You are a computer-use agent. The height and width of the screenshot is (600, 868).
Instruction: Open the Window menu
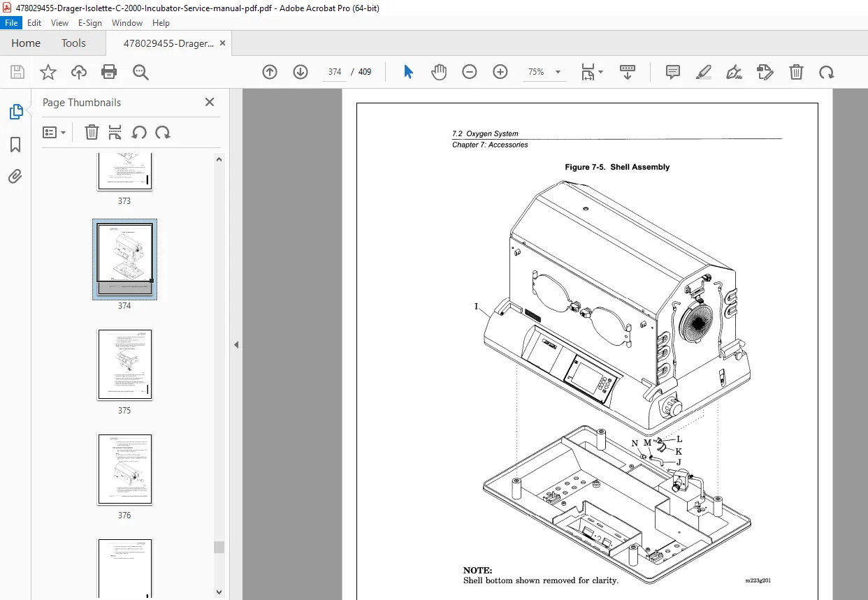point(127,23)
